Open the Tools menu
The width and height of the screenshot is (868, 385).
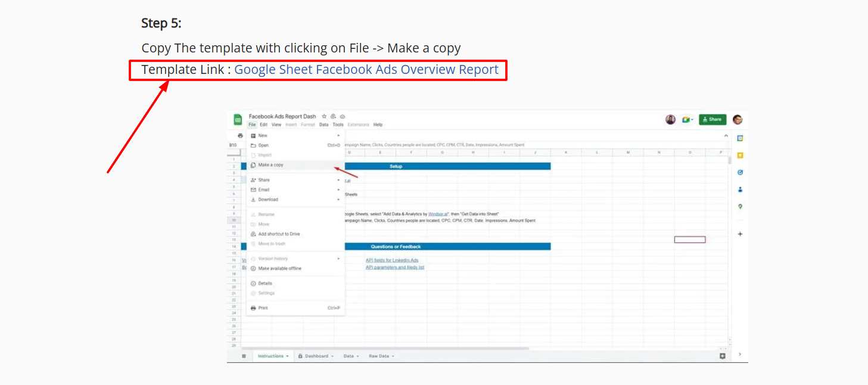click(x=338, y=125)
